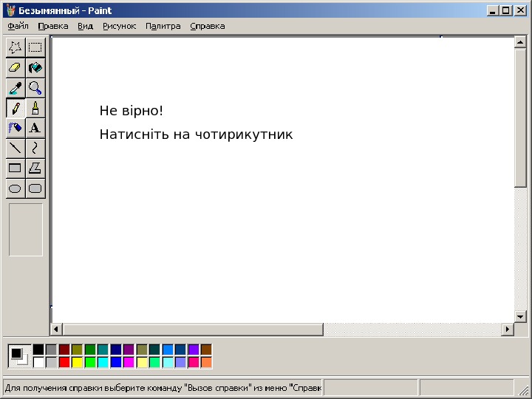This screenshot has width=532, height=399.
Task: Click the text 'Не вірно!' on canvas
Action: [x=132, y=111]
